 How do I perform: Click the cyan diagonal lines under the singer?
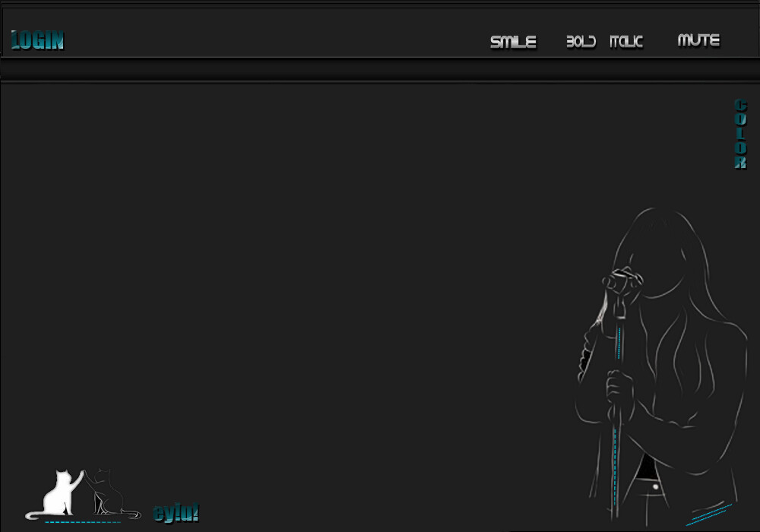(708, 515)
